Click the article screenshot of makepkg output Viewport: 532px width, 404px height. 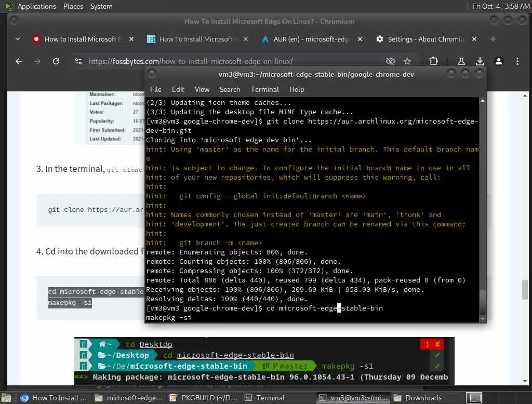coord(264,361)
